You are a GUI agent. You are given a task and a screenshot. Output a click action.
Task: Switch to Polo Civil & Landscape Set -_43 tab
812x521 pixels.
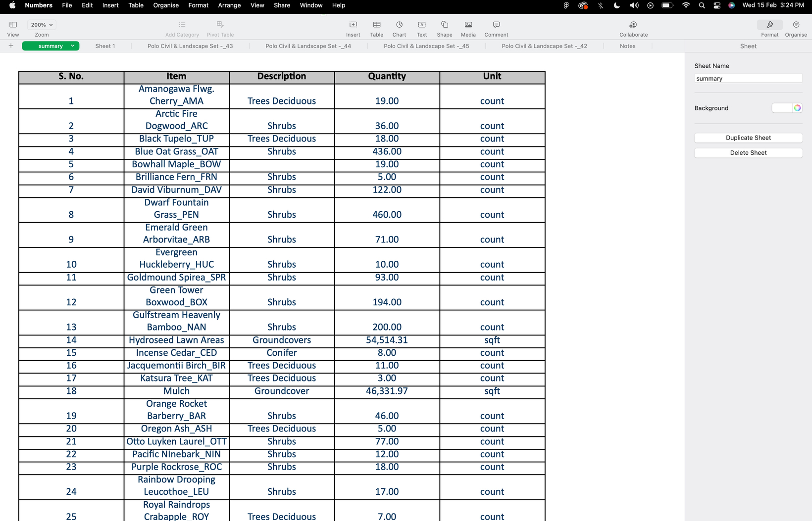pos(190,46)
